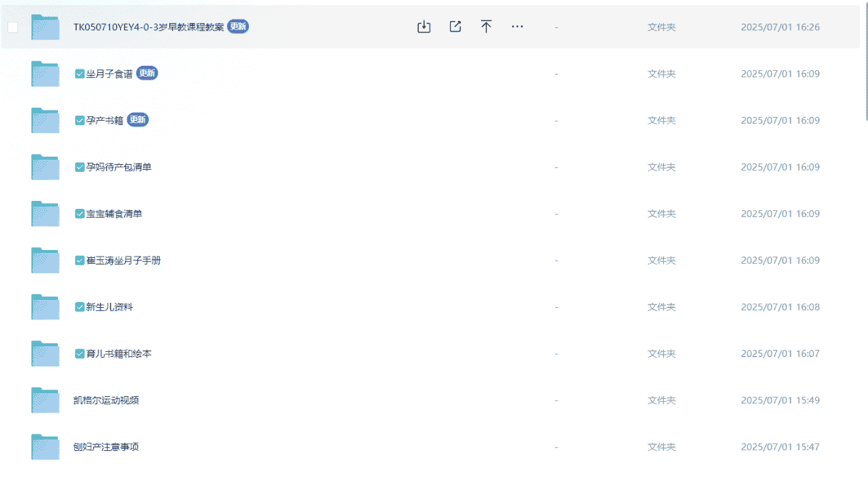Tick the checkbox for the TK050710YEY4 folder
The width and height of the screenshot is (868, 477).
coord(13,27)
